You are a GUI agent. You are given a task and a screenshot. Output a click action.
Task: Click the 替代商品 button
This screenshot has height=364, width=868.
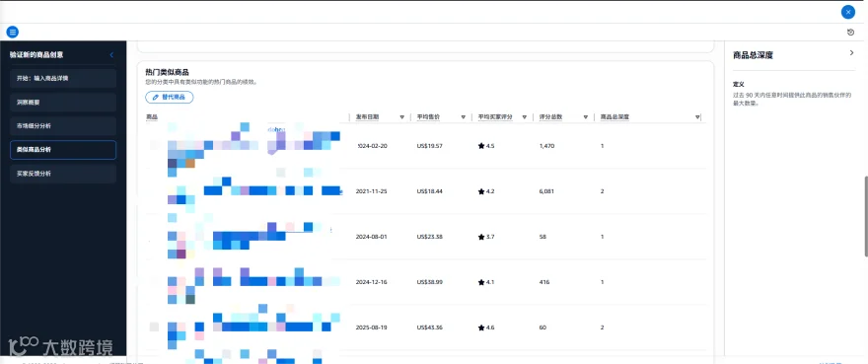click(x=170, y=97)
